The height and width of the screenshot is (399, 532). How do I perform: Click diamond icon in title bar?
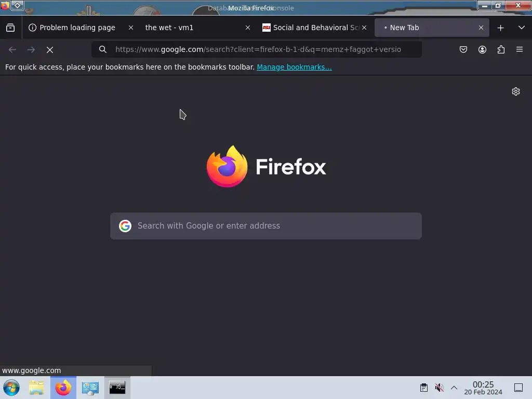coord(18,5)
